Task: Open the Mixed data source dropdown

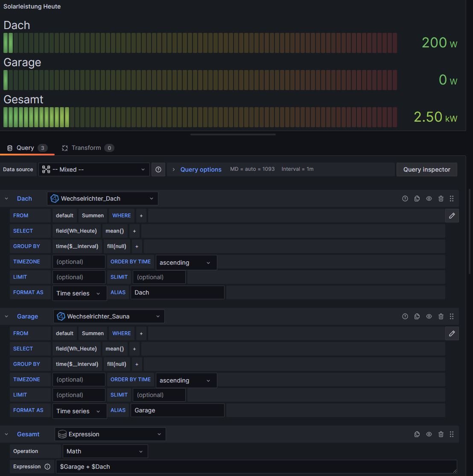Action: point(94,169)
